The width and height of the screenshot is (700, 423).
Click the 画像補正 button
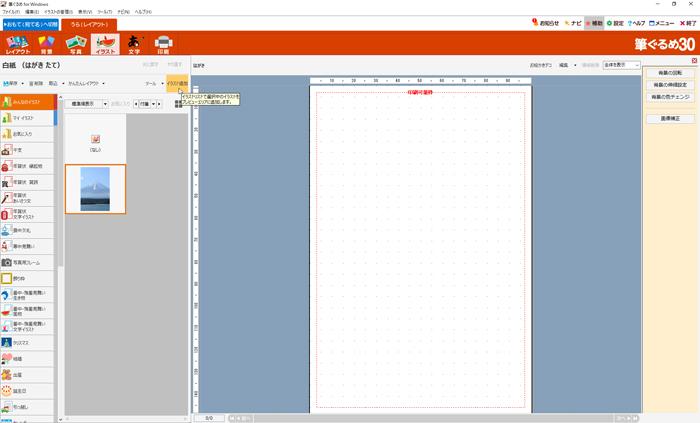point(670,118)
